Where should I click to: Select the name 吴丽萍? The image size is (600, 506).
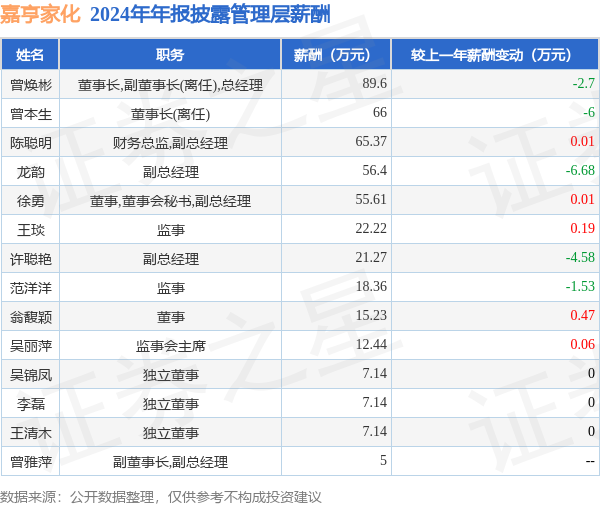pos(31,346)
